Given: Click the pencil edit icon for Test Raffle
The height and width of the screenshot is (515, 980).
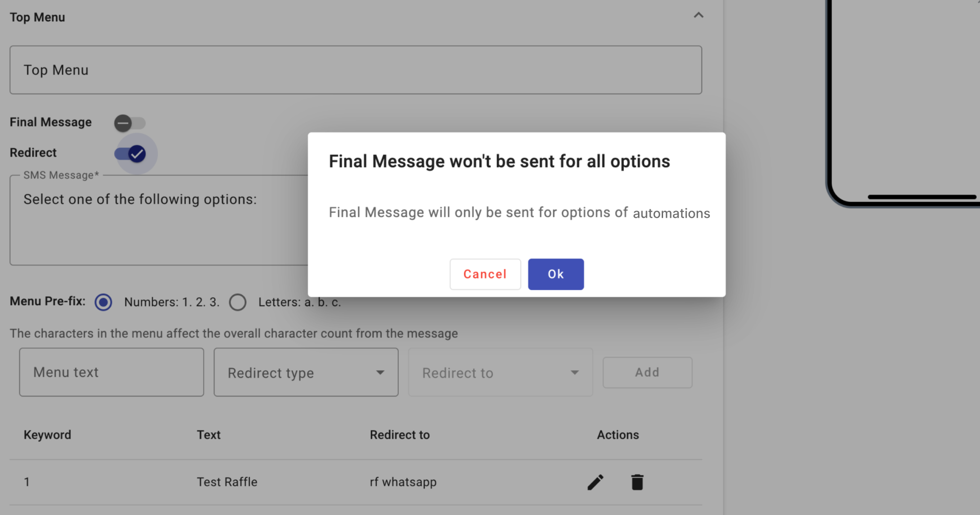Looking at the screenshot, I should [x=595, y=482].
